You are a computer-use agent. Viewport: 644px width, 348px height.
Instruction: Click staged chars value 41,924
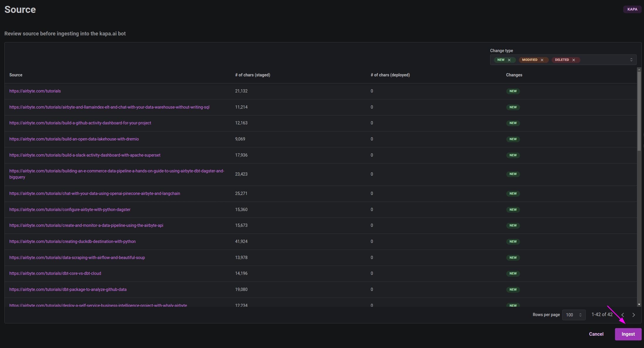[x=241, y=241]
